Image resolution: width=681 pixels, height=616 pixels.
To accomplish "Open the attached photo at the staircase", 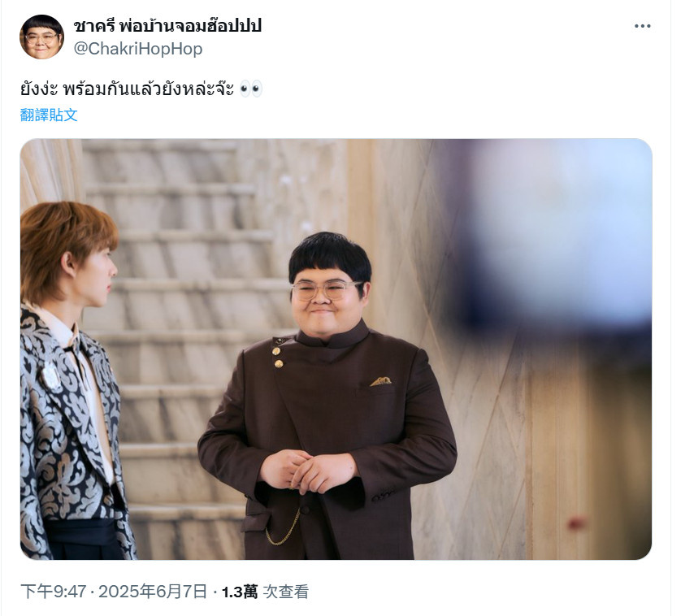I will [336, 349].
